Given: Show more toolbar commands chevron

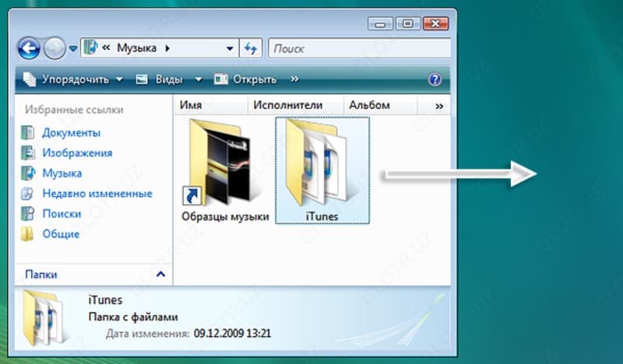Looking at the screenshot, I should [294, 79].
